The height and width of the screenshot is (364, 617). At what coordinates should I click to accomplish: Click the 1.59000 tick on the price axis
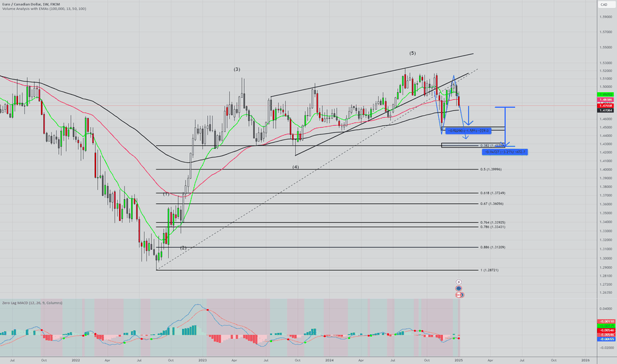point(605,17)
